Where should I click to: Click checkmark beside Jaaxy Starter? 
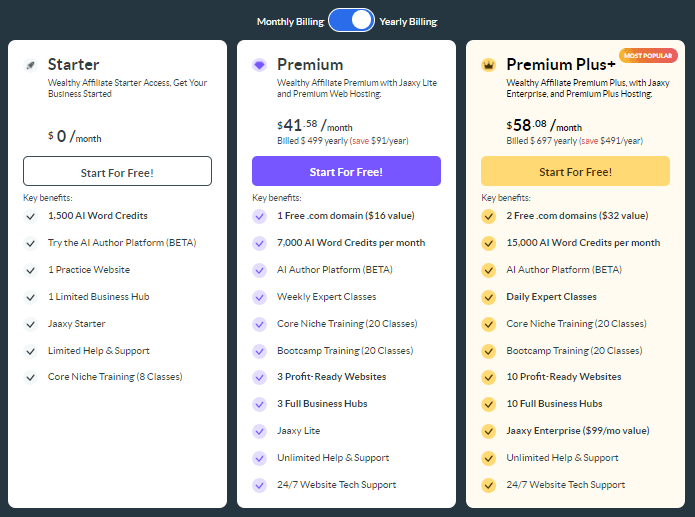click(30, 324)
